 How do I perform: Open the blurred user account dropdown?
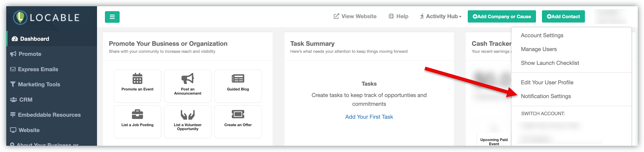[x=610, y=16]
